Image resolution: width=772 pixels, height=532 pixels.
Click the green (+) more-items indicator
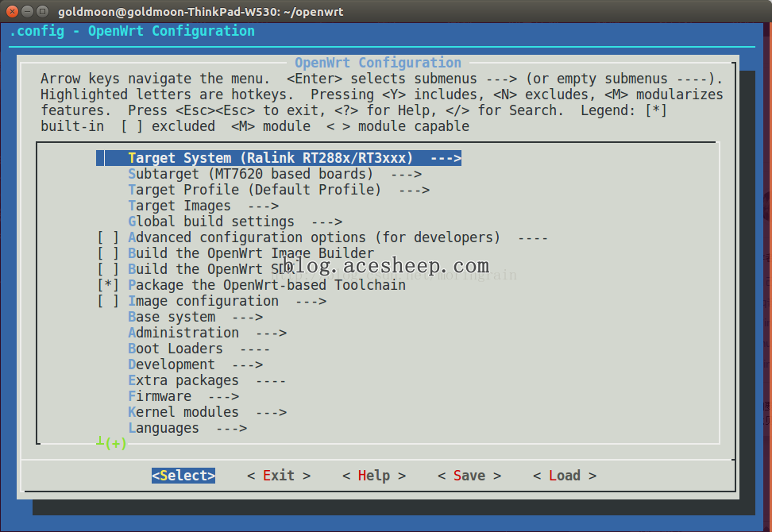click(x=112, y=443)
